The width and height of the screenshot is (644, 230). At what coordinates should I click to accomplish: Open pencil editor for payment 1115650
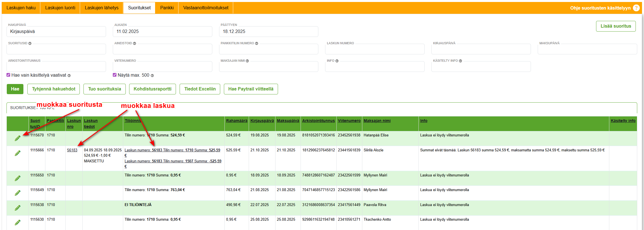click(x=17, y=178)
